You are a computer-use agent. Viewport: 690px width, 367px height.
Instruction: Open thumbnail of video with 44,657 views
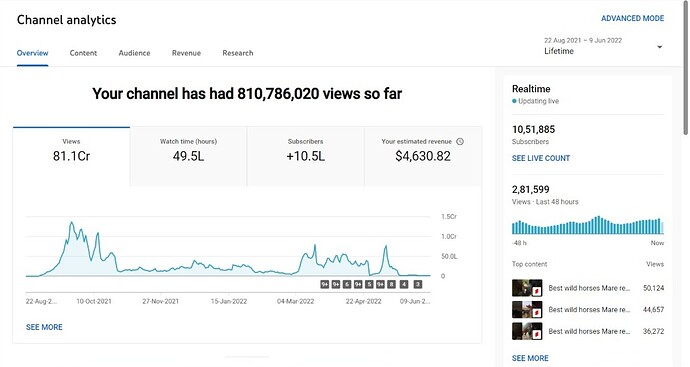coord(527,310)
